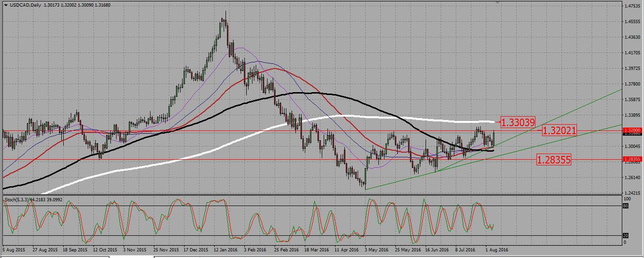Click the 12 Jan 2016 date label
The width and height of the screenshot is (644, 258).
click(x=226, y=249)
